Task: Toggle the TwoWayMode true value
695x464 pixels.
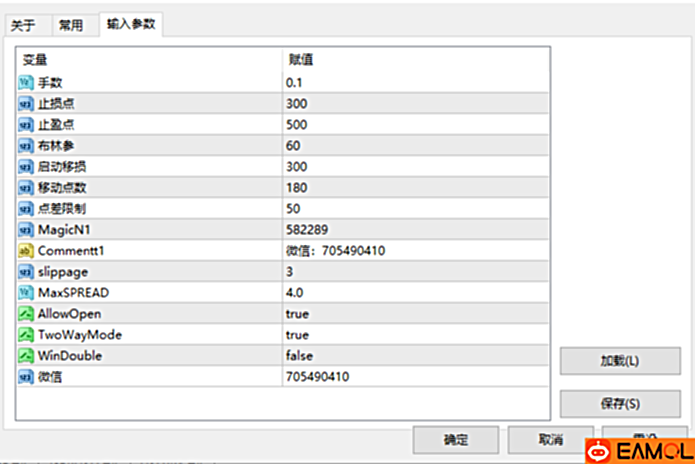Action: pos(297,335)
